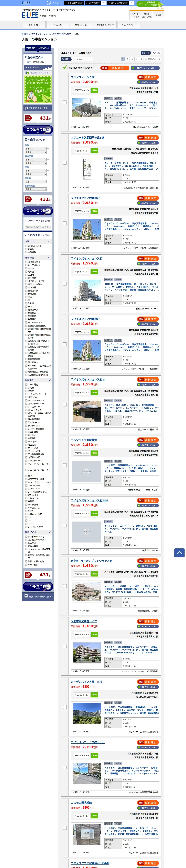This screenshot has width=186, height=868.
Task: Collapse 環境・その他 filter section
Action: point(38,532)
